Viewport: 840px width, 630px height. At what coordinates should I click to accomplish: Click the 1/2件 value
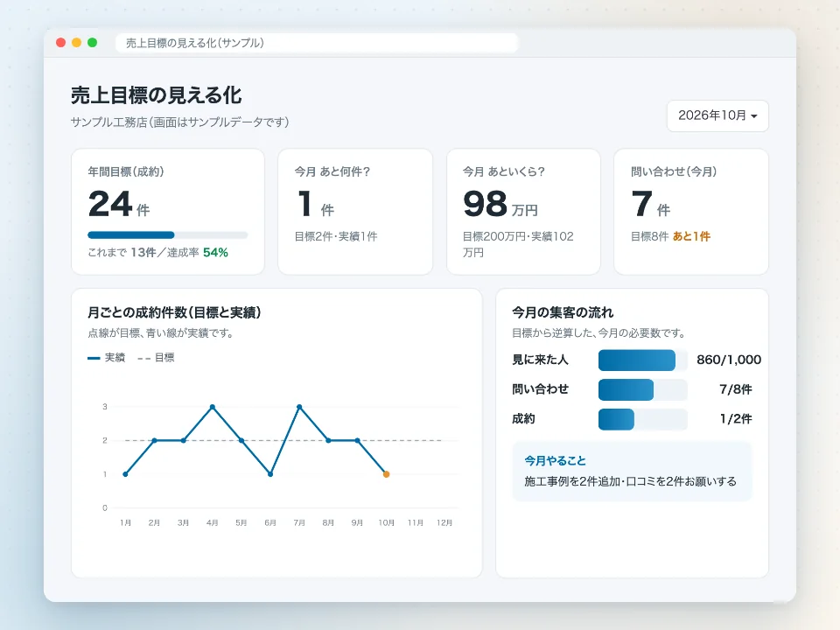point(736,419)
